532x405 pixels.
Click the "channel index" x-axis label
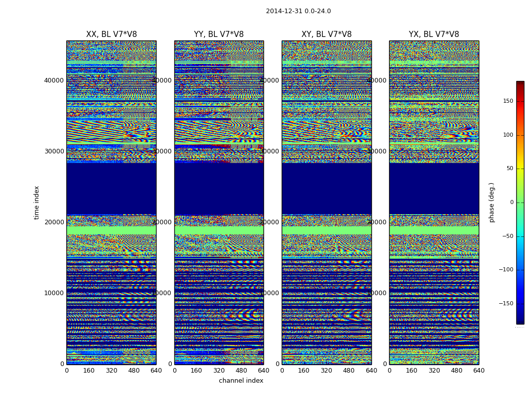tap(241, 381)
